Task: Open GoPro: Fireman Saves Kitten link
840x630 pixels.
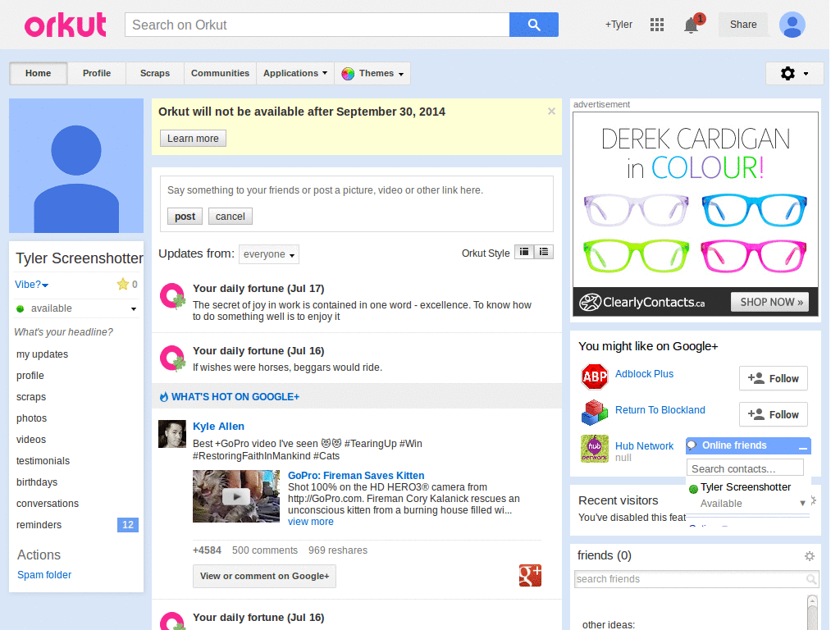Action: (356, 476)
